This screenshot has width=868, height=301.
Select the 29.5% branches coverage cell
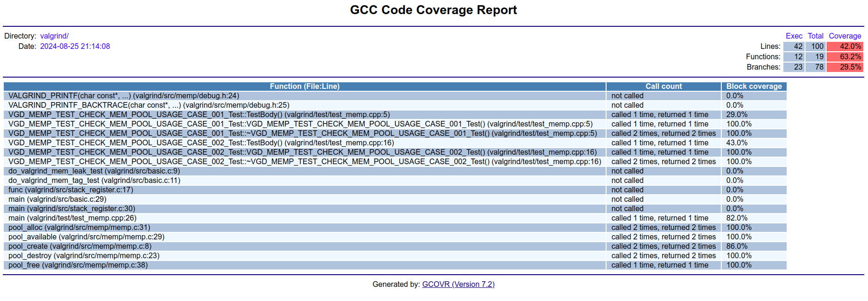coord(844,67)
